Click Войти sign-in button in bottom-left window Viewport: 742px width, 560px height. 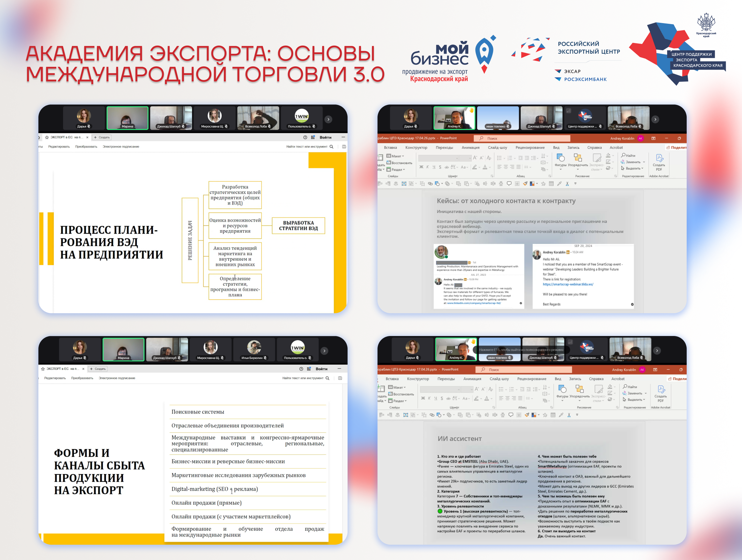coord(321,369)
